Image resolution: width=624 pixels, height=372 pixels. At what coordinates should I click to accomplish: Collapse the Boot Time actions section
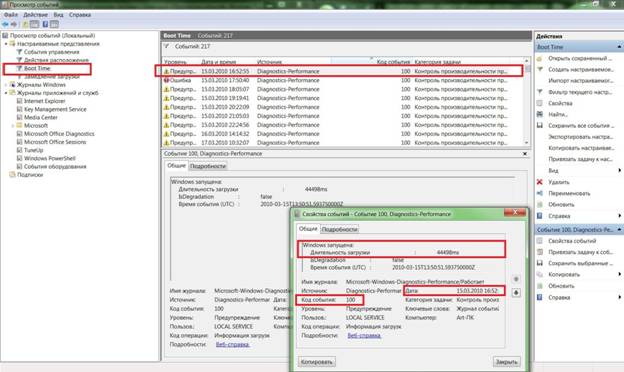[619, 47]
